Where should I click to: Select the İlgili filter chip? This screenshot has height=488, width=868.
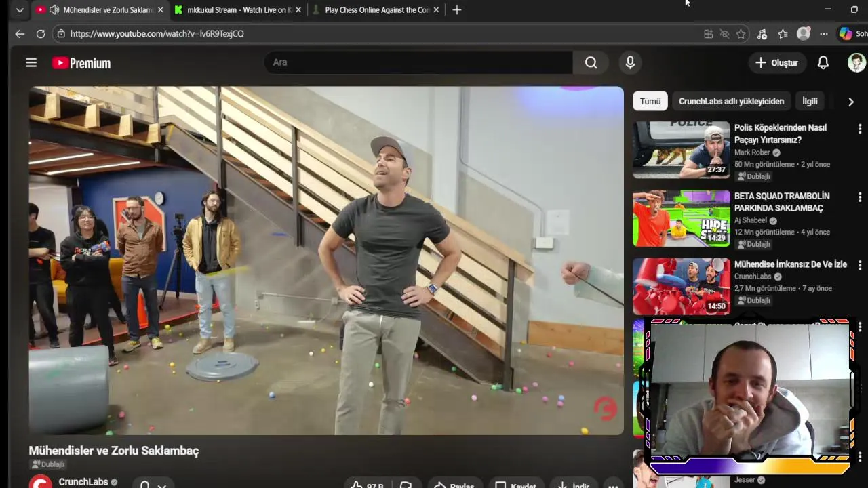tap(810, 101)
